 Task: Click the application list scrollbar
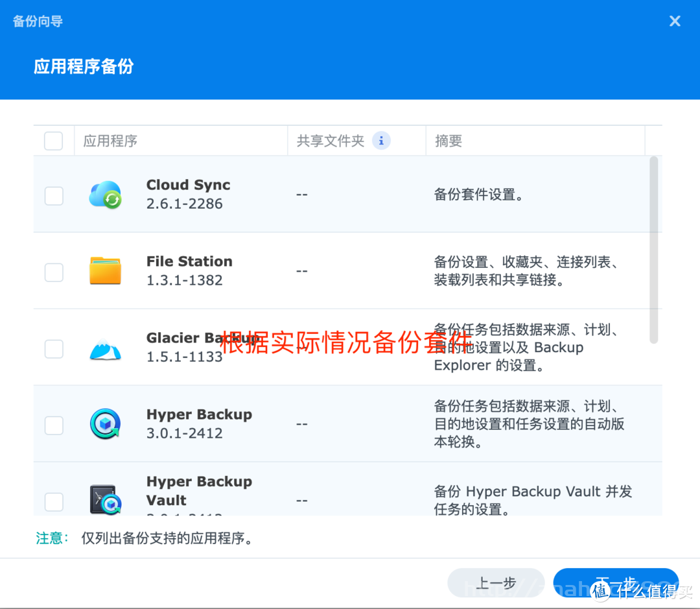tap(653, 250)
